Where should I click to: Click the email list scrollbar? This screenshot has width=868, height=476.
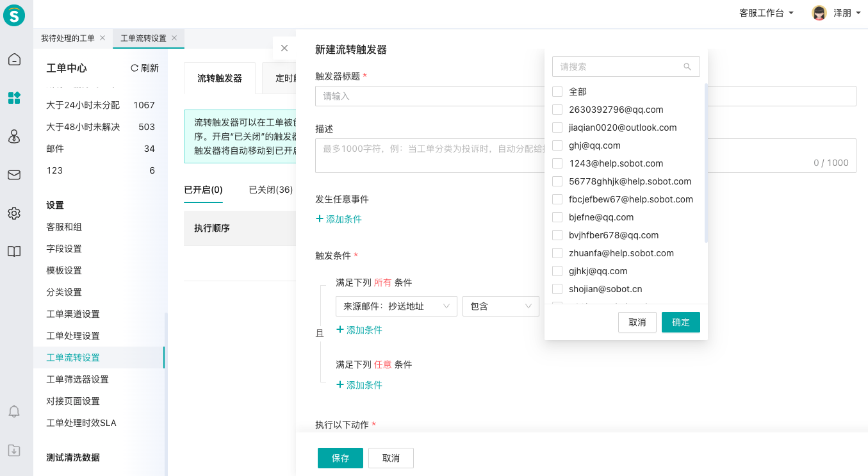706,163
